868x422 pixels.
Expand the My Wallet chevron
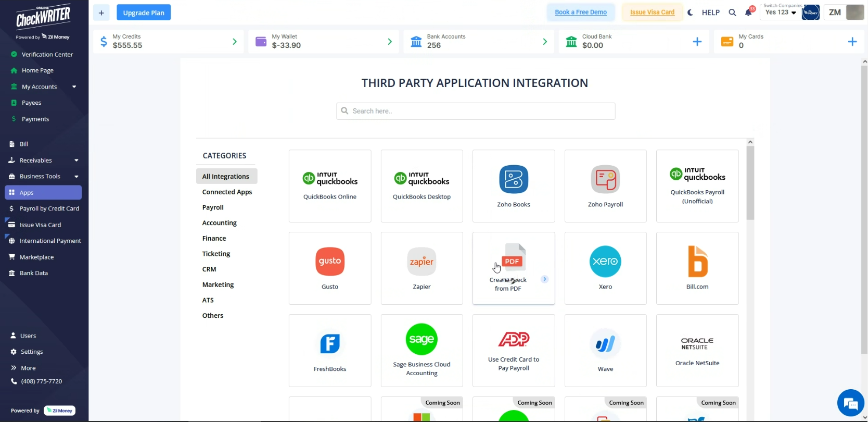390,42
